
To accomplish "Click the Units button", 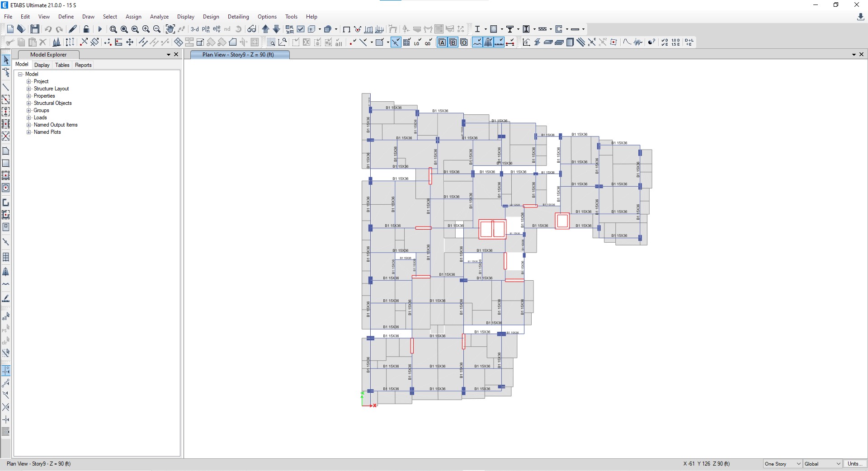I will tap(854, 464).
